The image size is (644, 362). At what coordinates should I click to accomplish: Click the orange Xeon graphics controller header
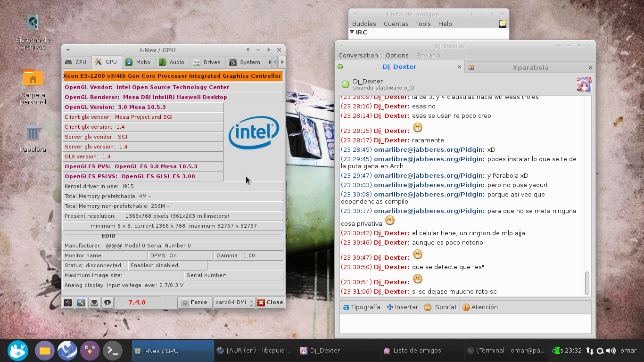173,76
